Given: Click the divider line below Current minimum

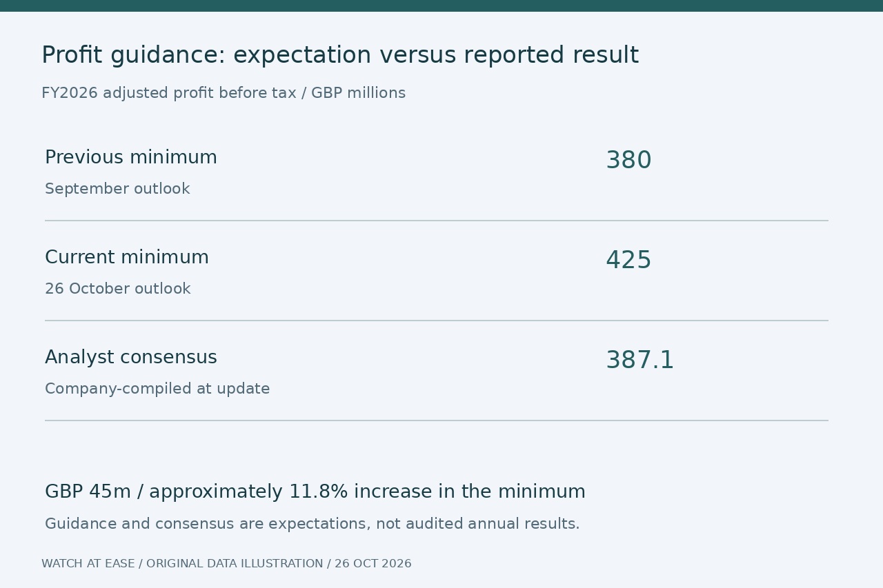Looking at the screenshot, I should coord(437,321).
